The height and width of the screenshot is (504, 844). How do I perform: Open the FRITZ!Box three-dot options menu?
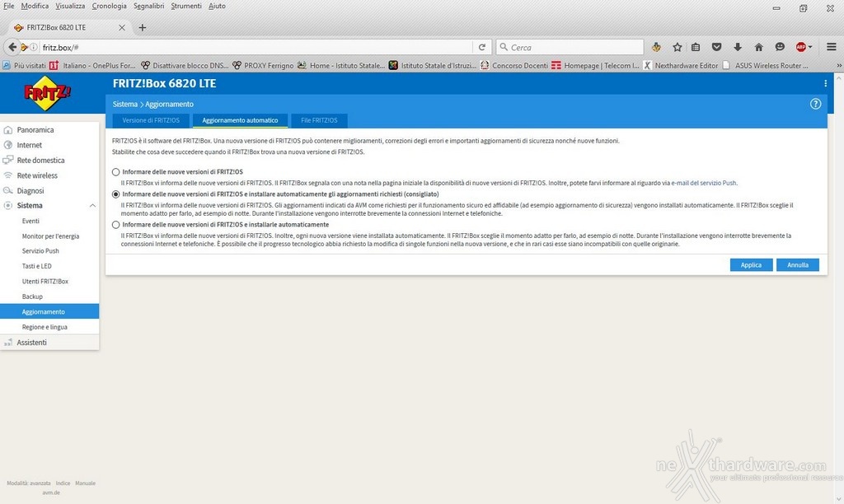coord(825,83)
